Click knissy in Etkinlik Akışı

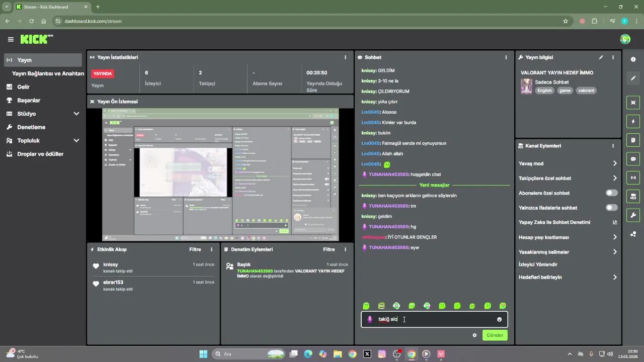point(111,264)
